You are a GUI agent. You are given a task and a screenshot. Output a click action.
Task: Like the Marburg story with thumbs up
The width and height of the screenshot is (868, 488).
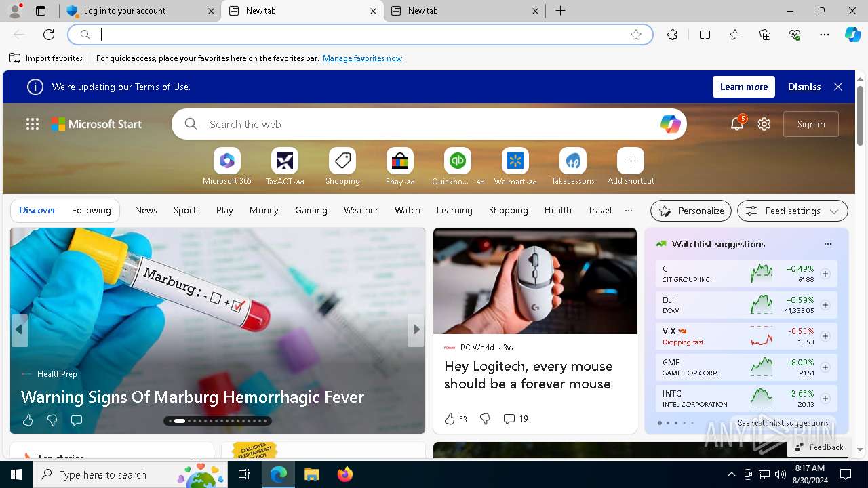point(28,421)
